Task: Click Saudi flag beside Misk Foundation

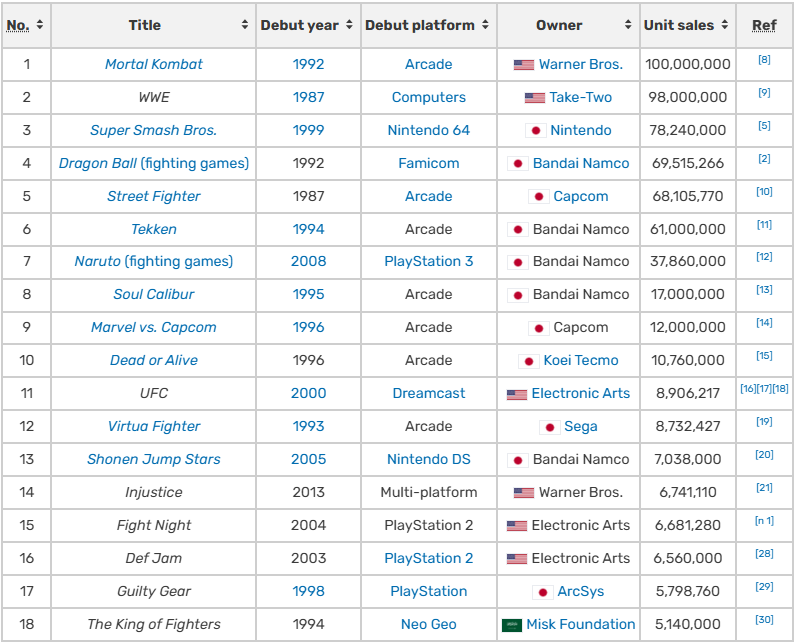Action: pos(511,625)
